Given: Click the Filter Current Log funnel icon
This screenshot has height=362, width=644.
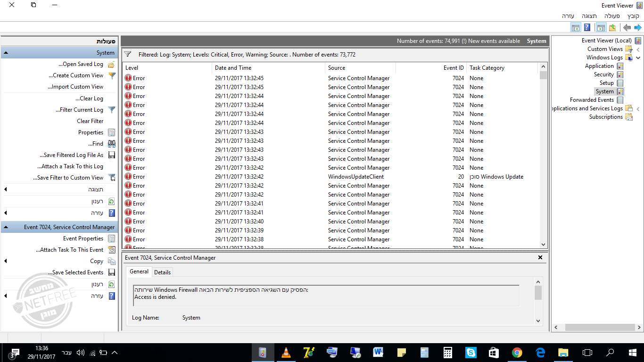Looking at the screenshot, I should coord(111,110).
